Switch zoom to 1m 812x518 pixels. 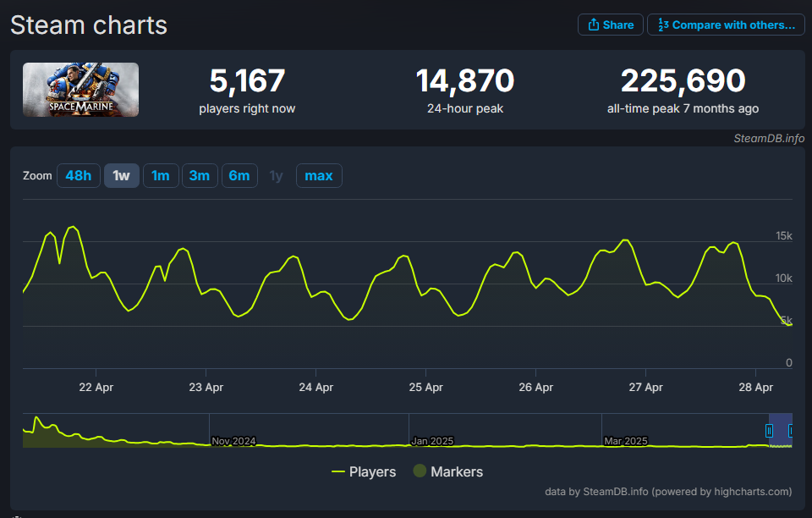tap(161, 175)
